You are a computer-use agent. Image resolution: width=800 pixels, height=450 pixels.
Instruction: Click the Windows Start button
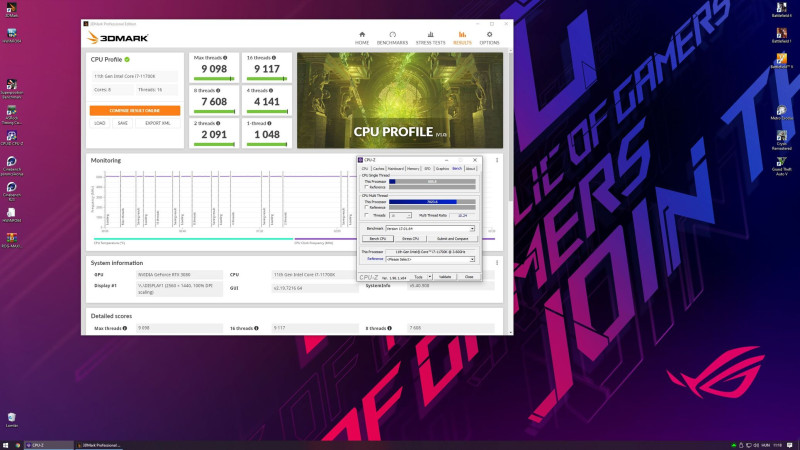[5, 445]
